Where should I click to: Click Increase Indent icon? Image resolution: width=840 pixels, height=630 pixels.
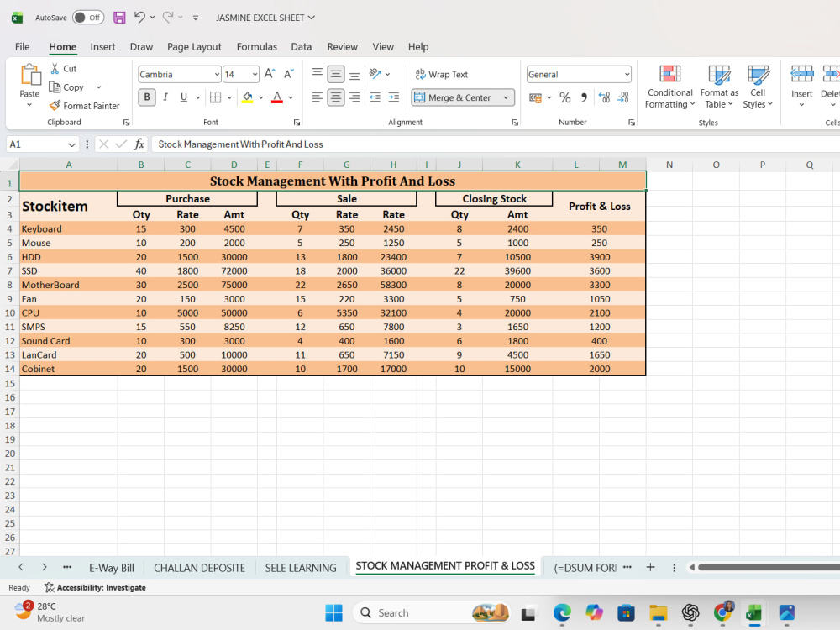pyautogui.click(x=394, y=97)
